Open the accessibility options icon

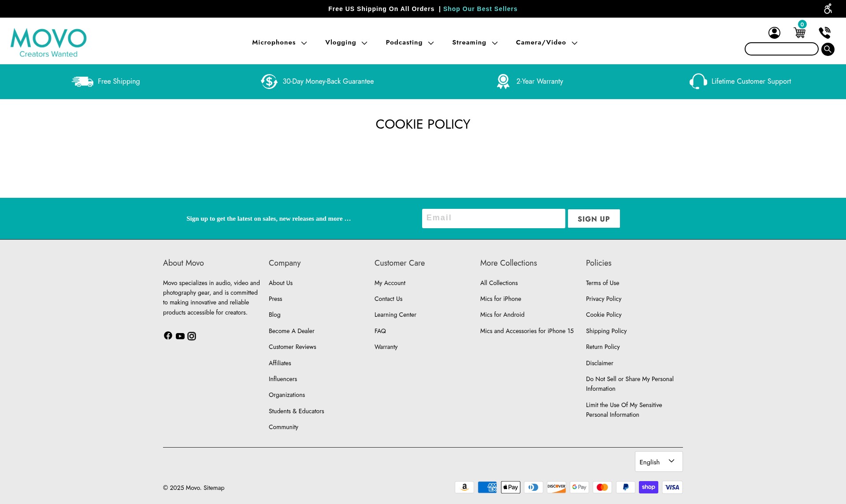pos(828,9)
